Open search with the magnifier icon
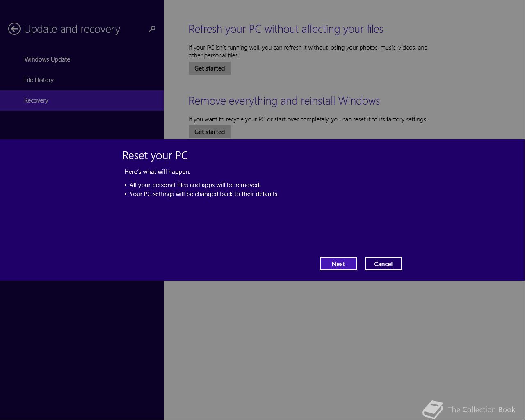Screen dimensions: 525x420 152,29
